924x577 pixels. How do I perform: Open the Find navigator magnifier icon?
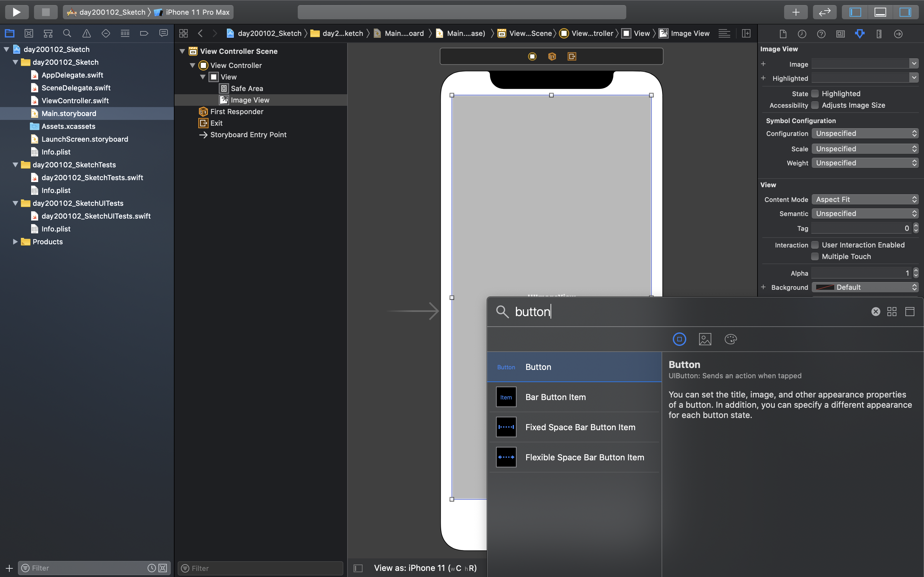coord(67,34)
